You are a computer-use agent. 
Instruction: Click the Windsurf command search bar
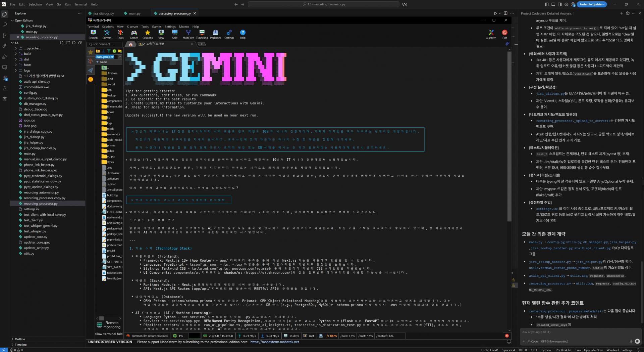click(324, 4)
